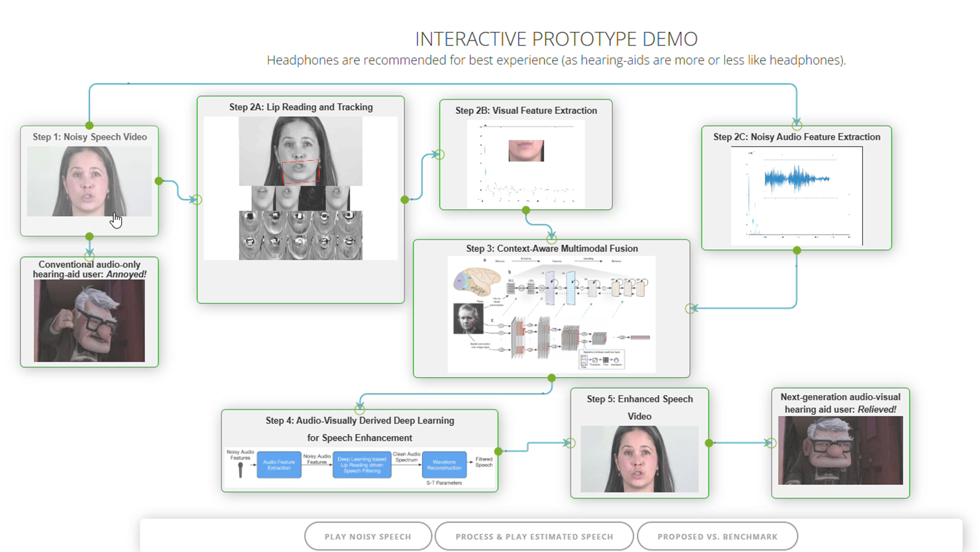Click the Step 2B visual feature extraction plot
980x552 pixels.
tap(525, 163)
